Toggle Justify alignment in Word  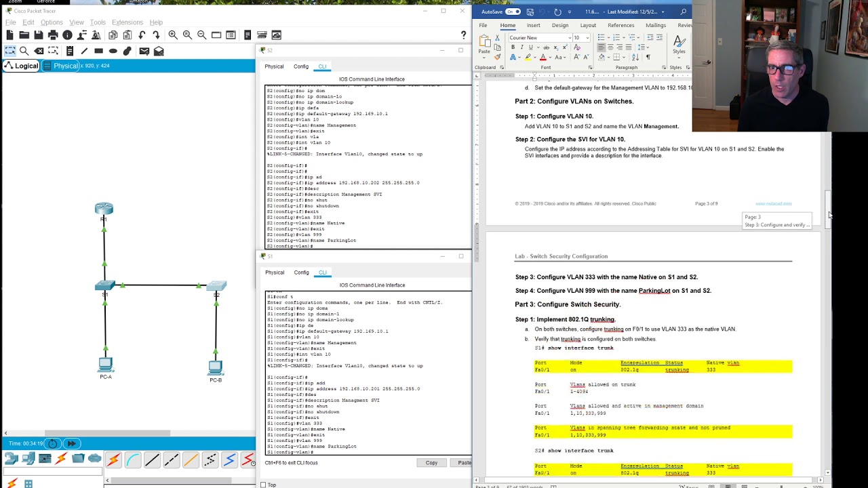click(x=629, y=47)
